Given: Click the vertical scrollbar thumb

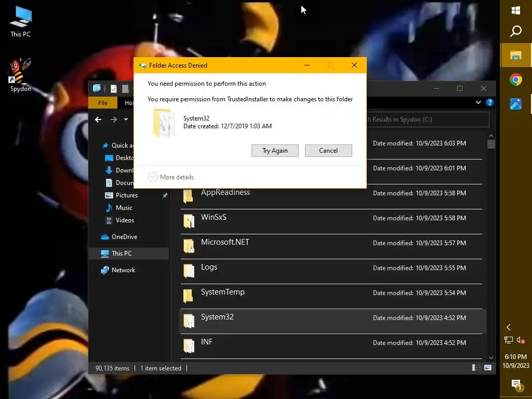Looking at the screenshot, I should click(x=491, y=144).
